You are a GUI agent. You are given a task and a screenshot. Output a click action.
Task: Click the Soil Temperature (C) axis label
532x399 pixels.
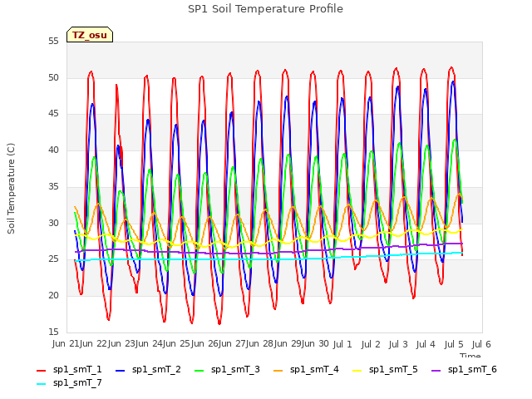tap(11, 189)
